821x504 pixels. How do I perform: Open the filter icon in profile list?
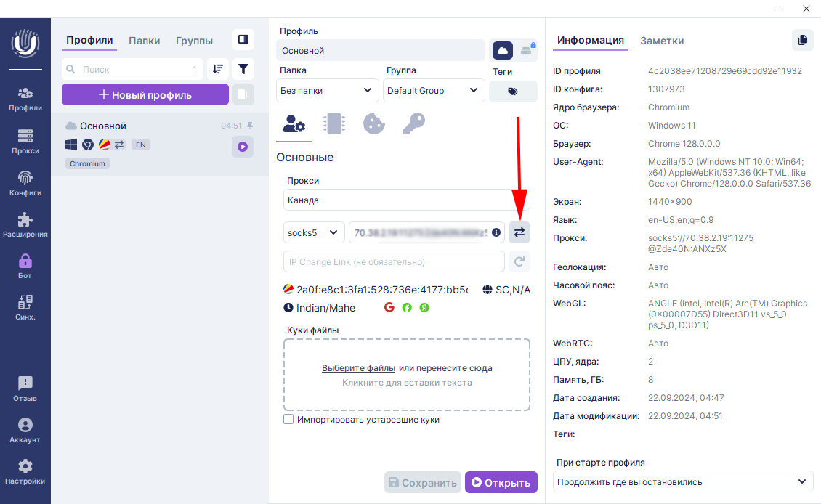[x=243, y=69]
